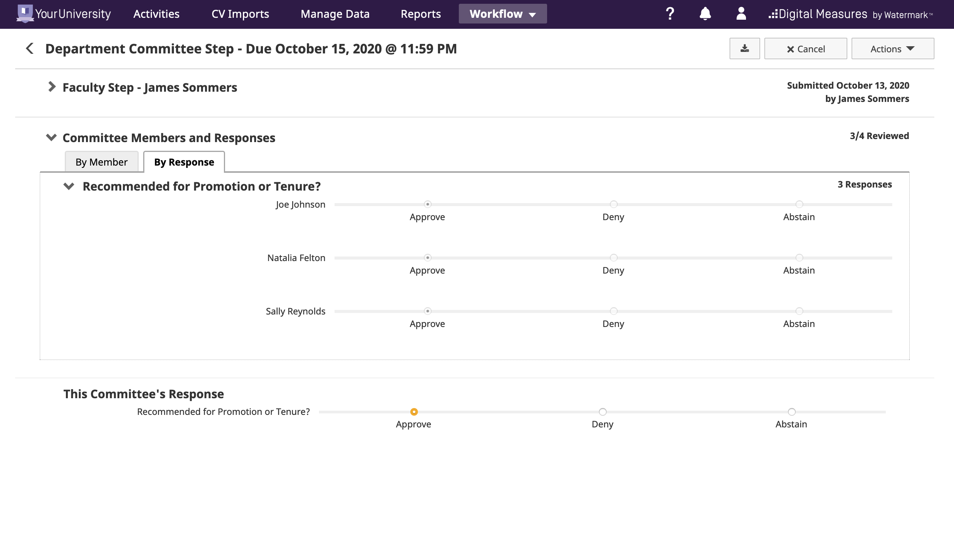The image size is (954, 560).
Task: Click the user profile icon
Action: pos(742,13)
